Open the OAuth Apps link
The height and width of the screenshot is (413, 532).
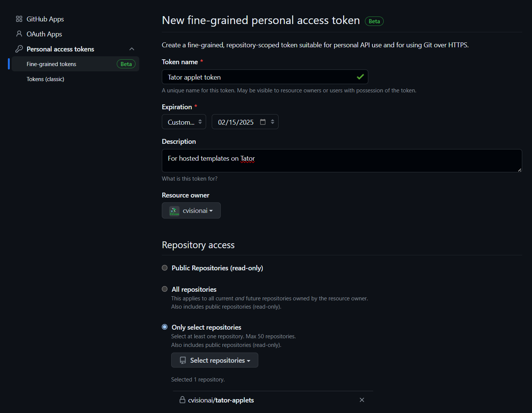pos(44,34)
